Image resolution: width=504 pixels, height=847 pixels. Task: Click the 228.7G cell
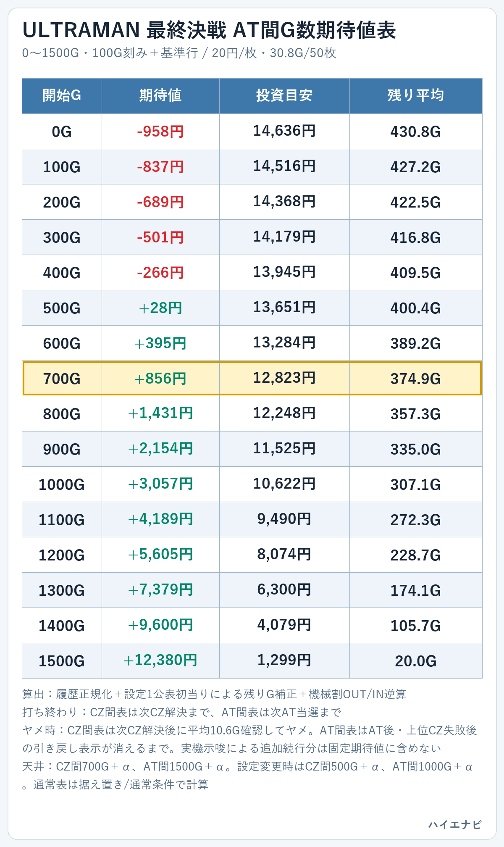pyautogui.click(x=416, y=555)
